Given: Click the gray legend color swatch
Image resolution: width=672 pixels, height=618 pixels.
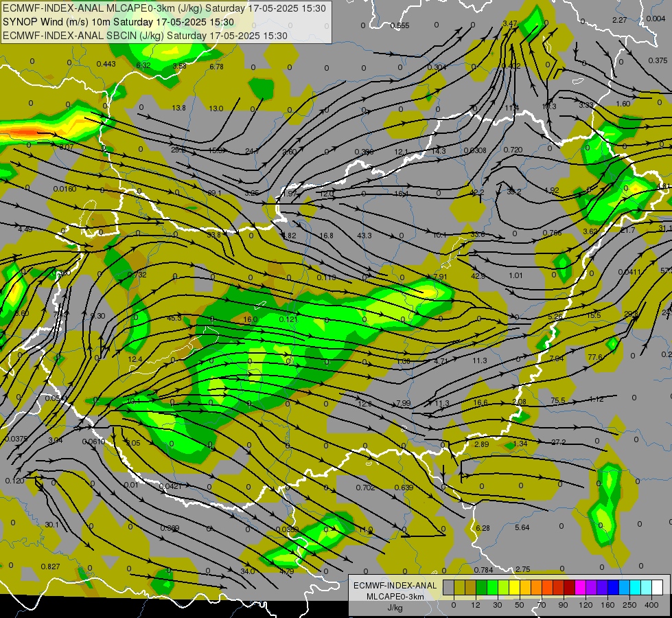Looking at the screenshot, I should click(449, 588).
